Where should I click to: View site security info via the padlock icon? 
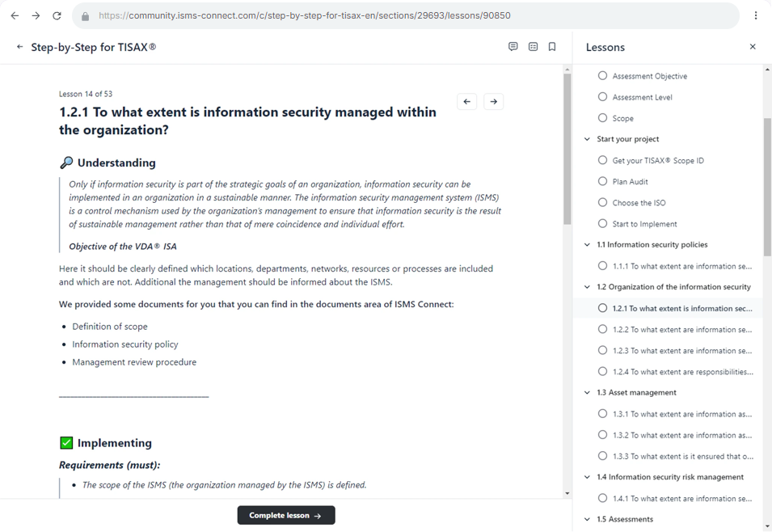click(x=85, y=15)
